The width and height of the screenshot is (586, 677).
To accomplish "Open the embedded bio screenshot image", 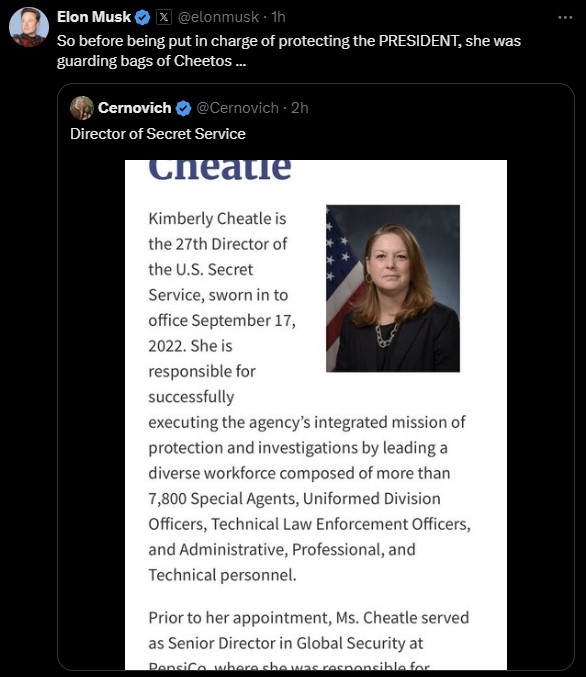I will tap(316, 415).
